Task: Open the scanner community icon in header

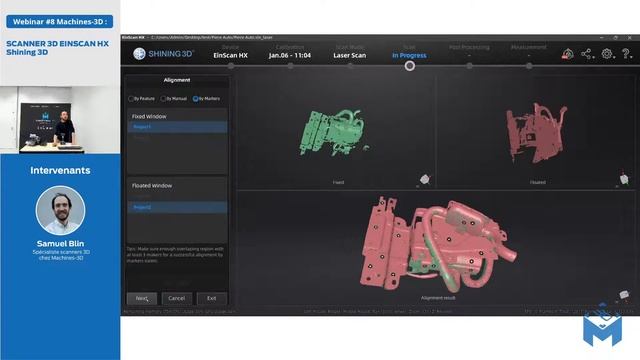Action: [567, 54]
